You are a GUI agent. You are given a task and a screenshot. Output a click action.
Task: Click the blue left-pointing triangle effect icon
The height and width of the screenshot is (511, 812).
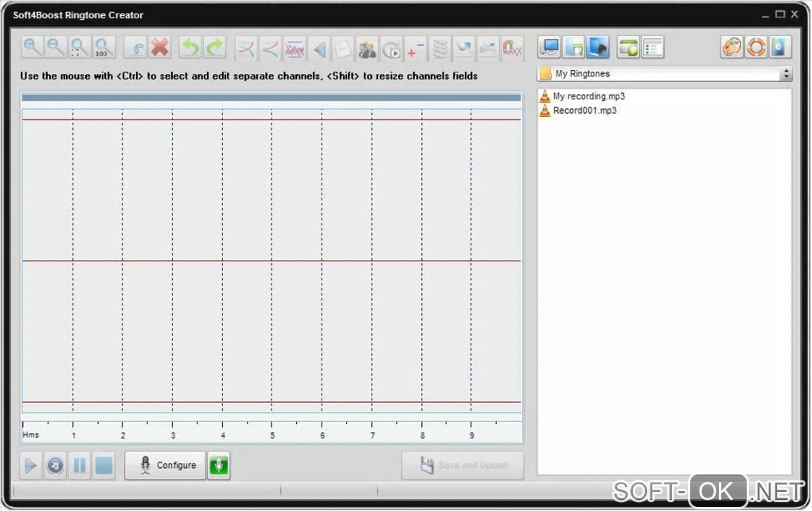[319, 49]
